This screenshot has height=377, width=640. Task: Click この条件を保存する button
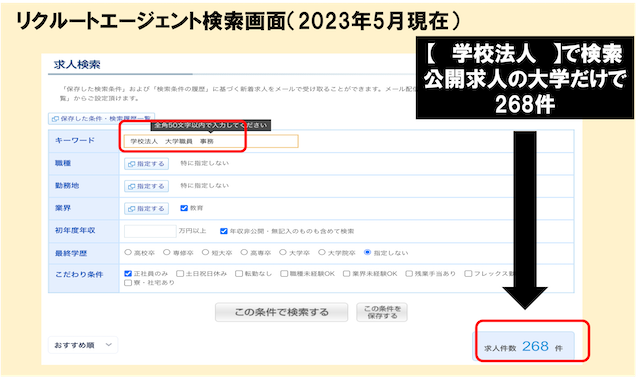(x=382, y=312)
